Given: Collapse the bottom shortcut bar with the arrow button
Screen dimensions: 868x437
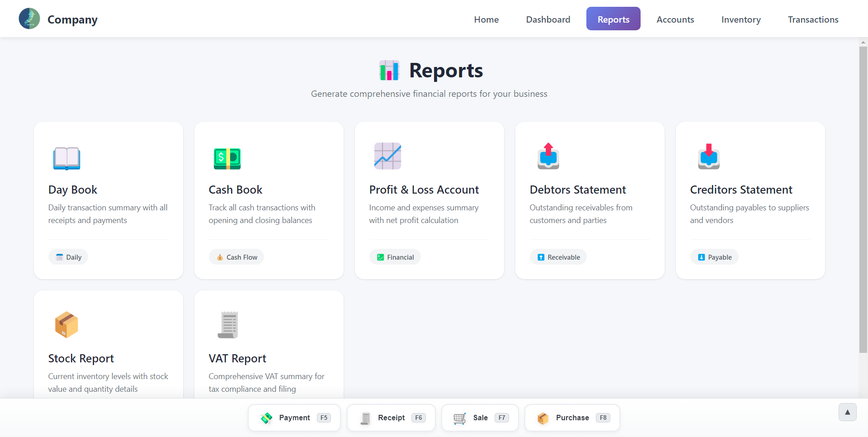Looking at the screenshot, I should click(848, 412).
